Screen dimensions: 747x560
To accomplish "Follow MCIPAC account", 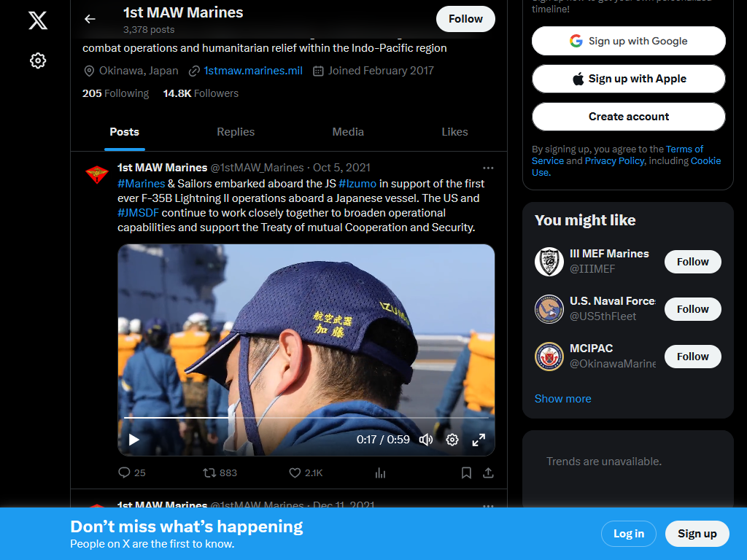I will [693, 357].
